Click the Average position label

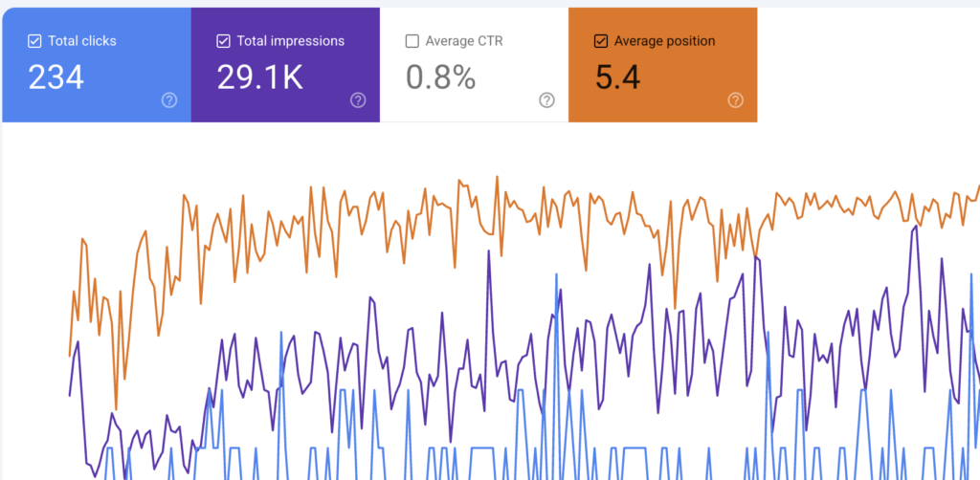tap(665, 42)
